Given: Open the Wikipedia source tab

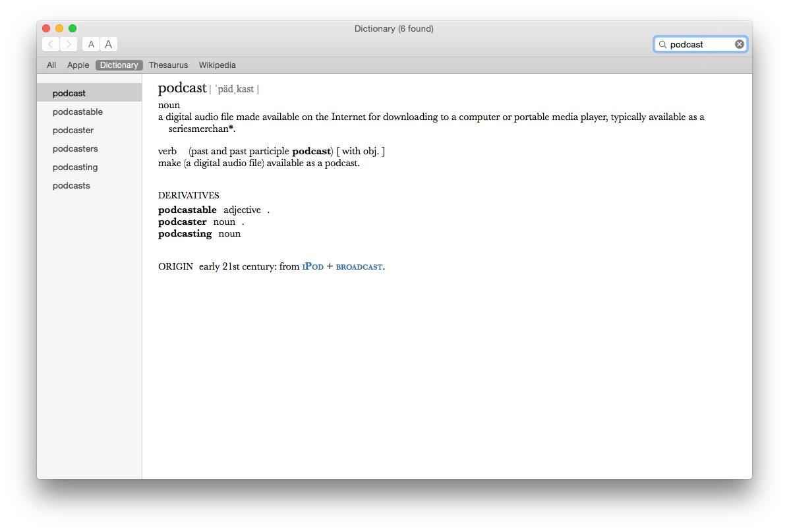Looking at the screenshot, I should [217, 65].
